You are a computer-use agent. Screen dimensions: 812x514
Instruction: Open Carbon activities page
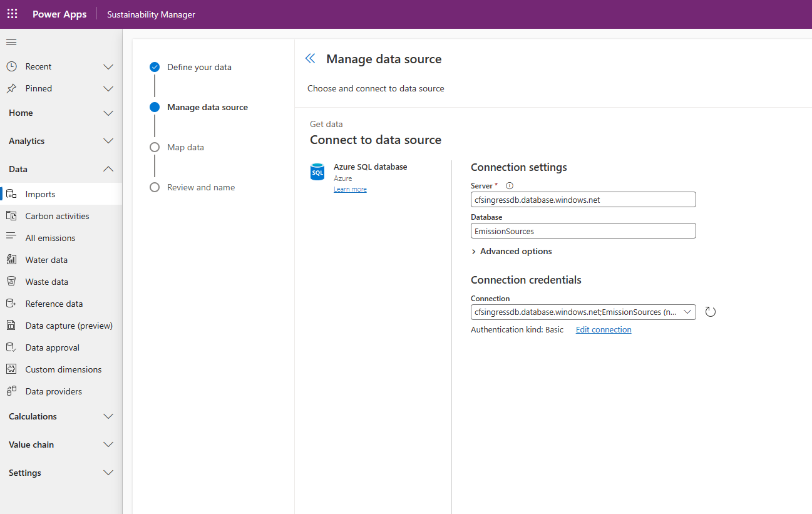[x=61, y=216]
